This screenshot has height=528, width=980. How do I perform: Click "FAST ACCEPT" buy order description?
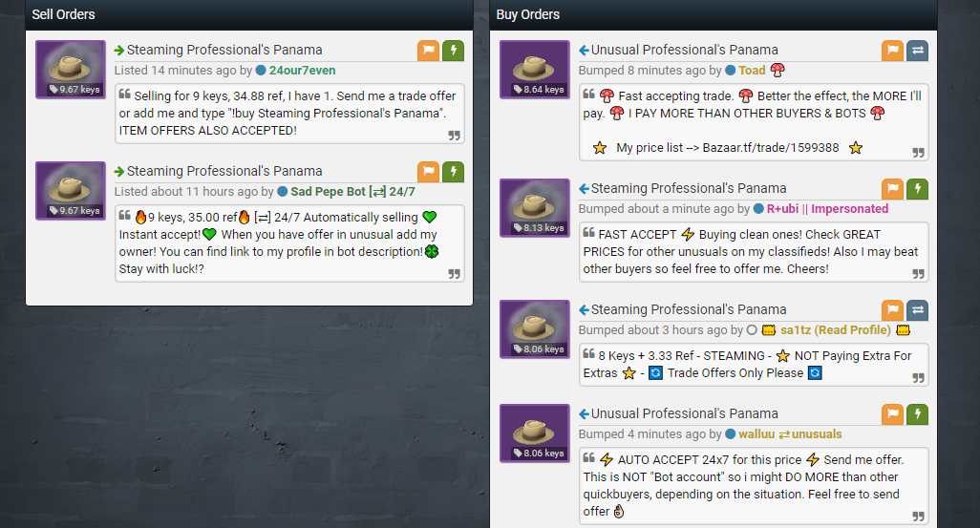(753, 252)
